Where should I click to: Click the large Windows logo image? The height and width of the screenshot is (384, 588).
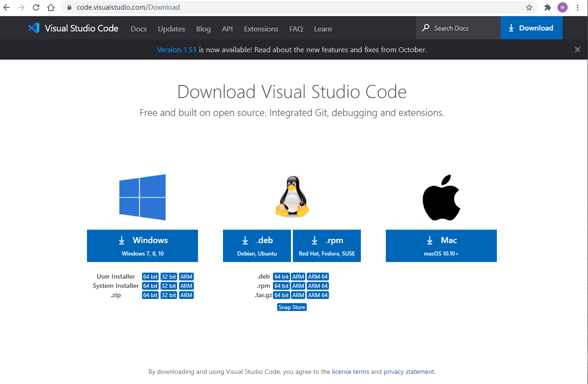[x=142, y=197]
